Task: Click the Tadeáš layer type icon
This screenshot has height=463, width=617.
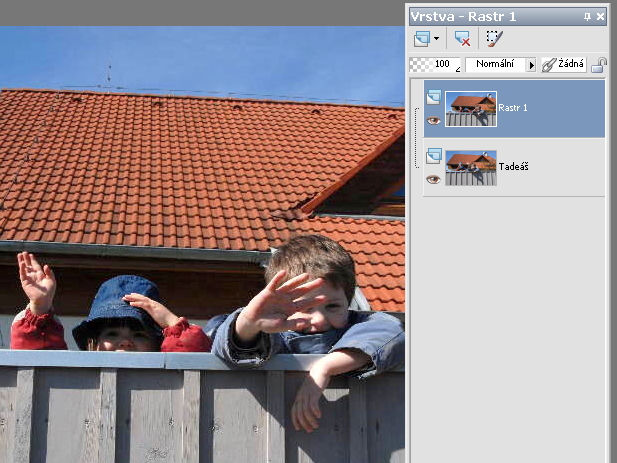Action: point(433,156)
